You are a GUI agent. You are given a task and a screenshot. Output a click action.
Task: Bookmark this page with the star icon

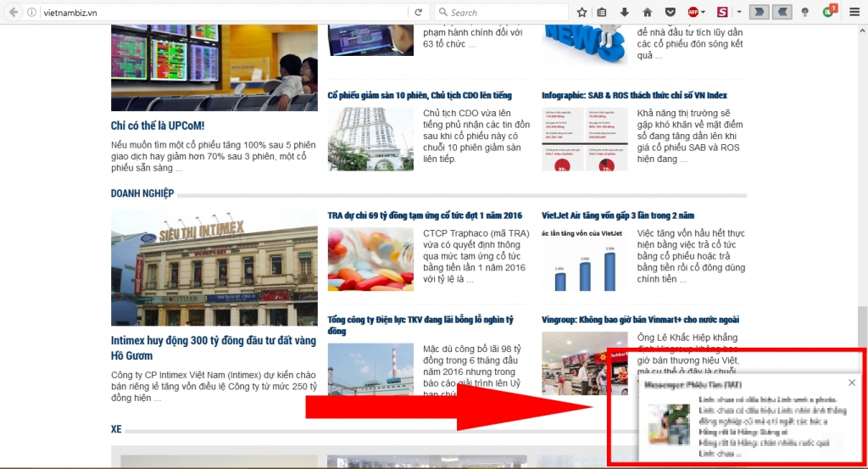[x=581, y=12]
